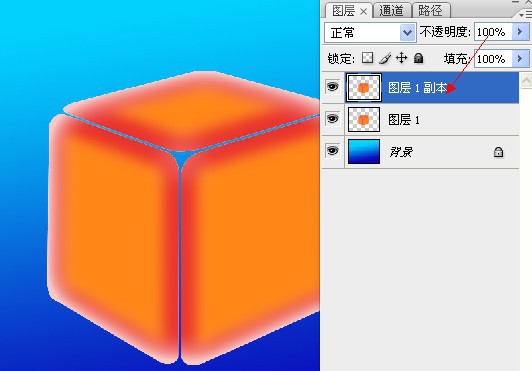This screenshot has height=371, width=532.
Task: Open the layers panel options menu
Action: (x=526, y=15)
